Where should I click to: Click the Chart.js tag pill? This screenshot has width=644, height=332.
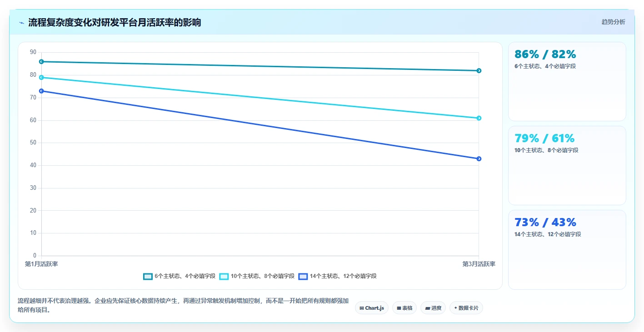[372, 308]
